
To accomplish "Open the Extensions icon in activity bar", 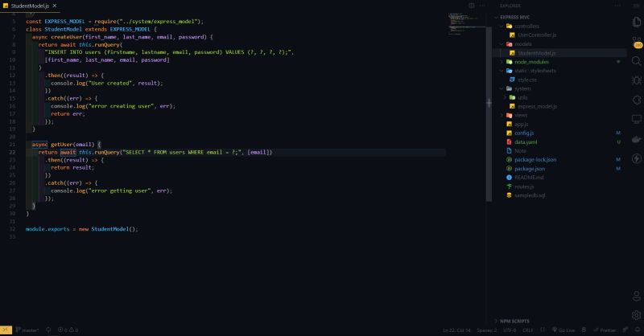I will (x=637, y=100).
